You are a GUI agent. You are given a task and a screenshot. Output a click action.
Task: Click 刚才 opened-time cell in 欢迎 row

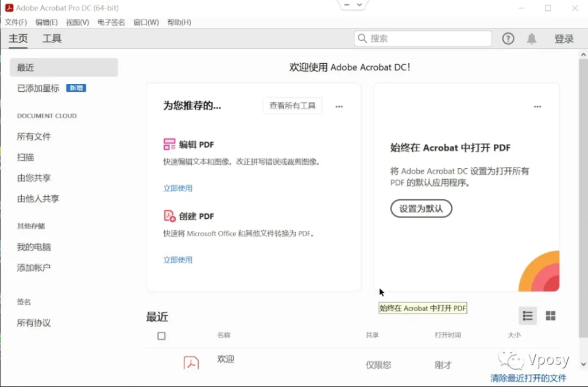pos(443,365)
